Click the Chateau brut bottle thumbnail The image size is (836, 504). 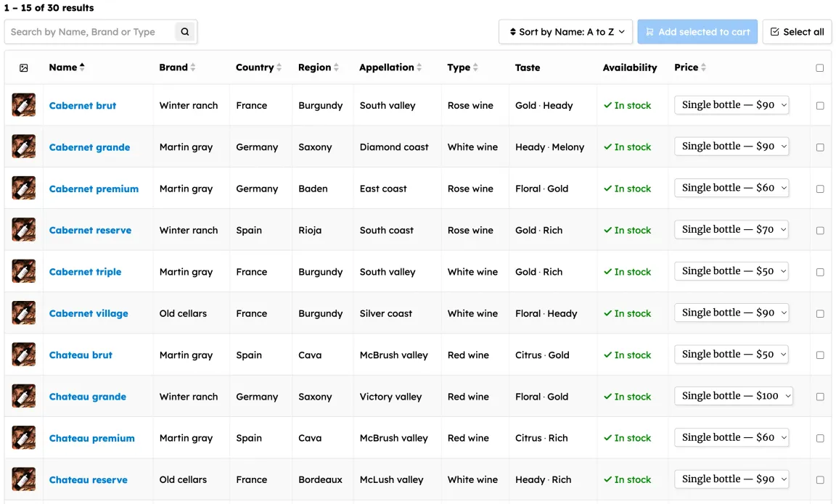[24, 355]
